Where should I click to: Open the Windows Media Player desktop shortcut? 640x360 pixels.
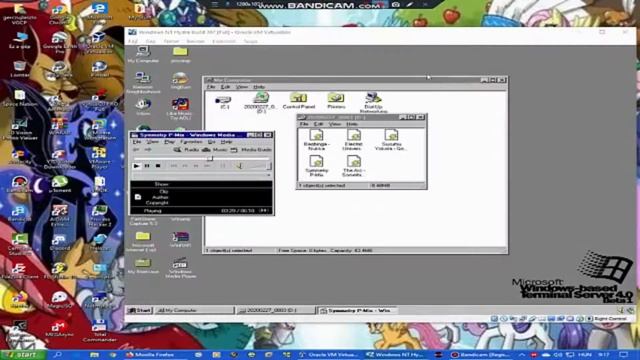click(x=180, y=267)
